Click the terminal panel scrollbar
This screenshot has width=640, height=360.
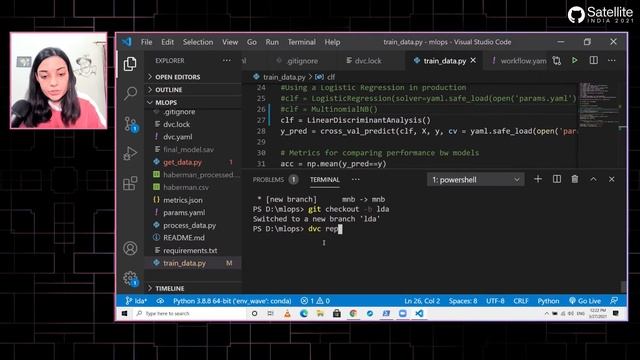[623, 287]
